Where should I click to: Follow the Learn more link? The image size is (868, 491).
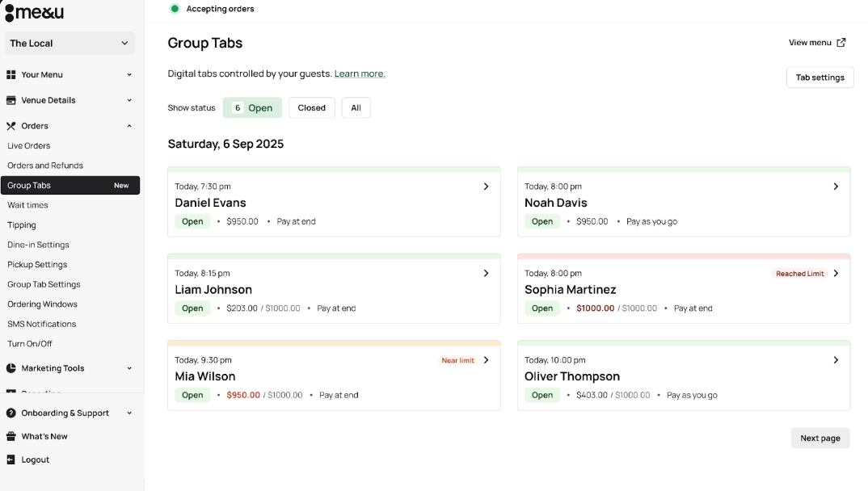tap(360, 73)
